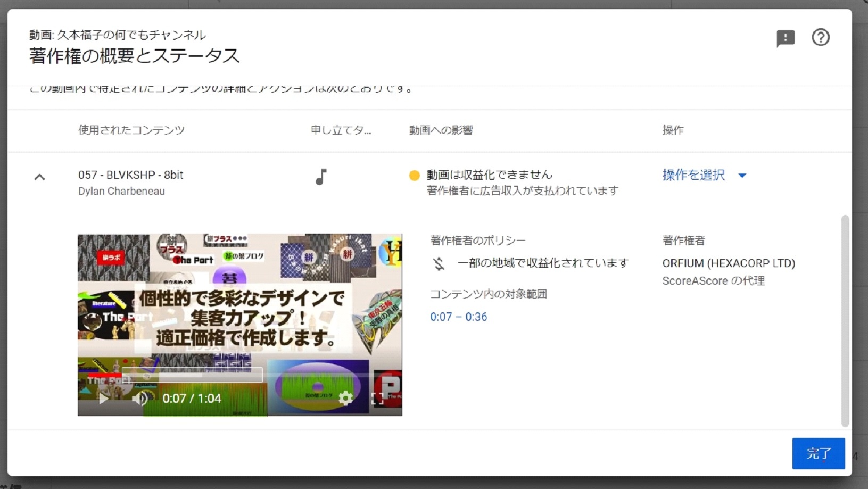Enter fullscreen on the video preview
Viewport: 868px width, 489px height.
pos(377,399)
